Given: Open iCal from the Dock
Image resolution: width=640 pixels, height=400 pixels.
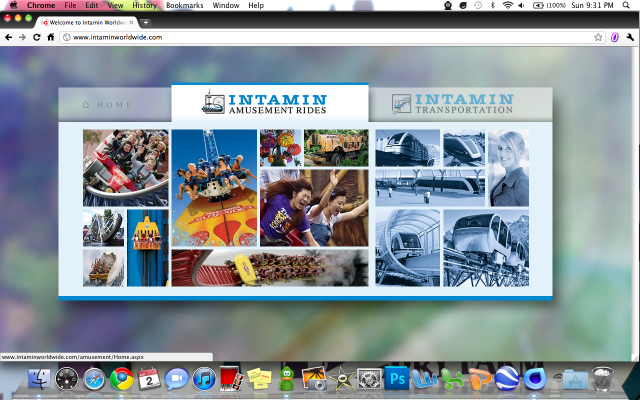Looking at the screenshot, I should pyautogui.click(x=149, y=379).
